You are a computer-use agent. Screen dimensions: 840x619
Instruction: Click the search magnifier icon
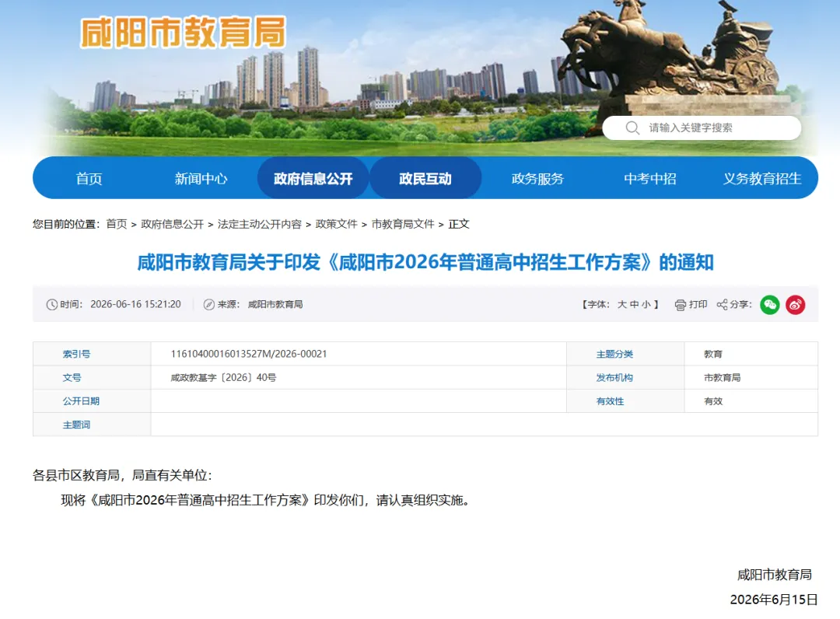point(632,128)
